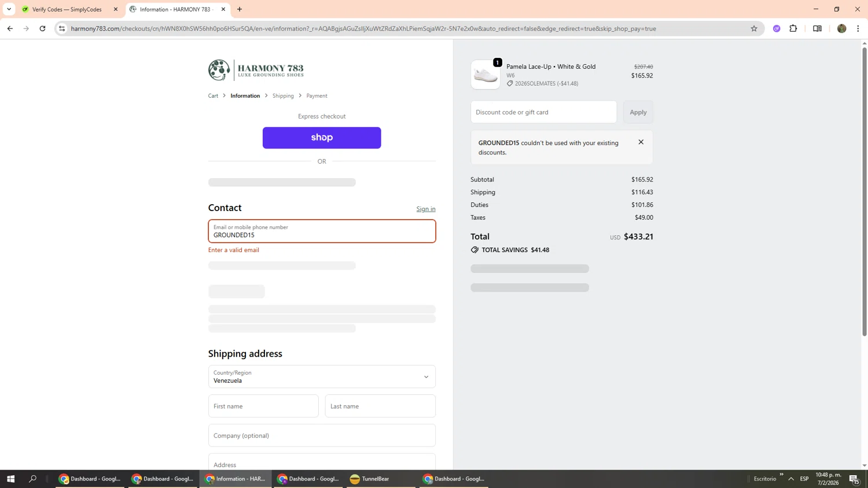Viewport: 868px width, 488px height.
Task: Open the tab search dropdown arrow
Action: 9,9
